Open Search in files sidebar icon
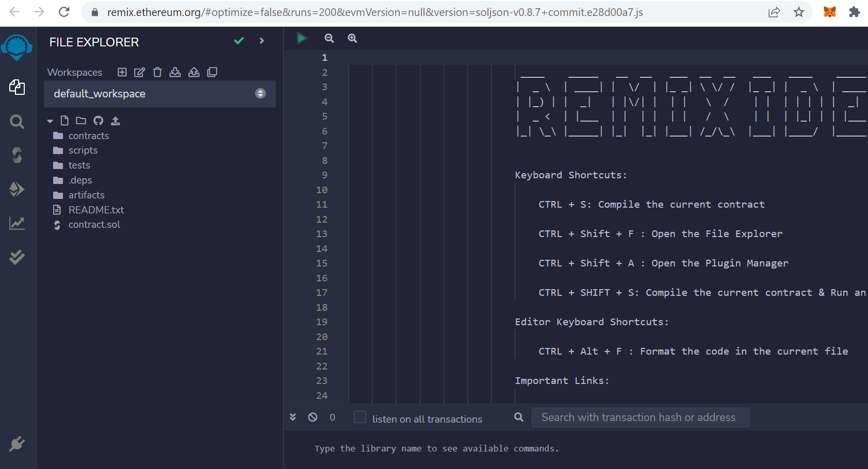Screen dimensions: 868x469 click(x=17, y=122)
